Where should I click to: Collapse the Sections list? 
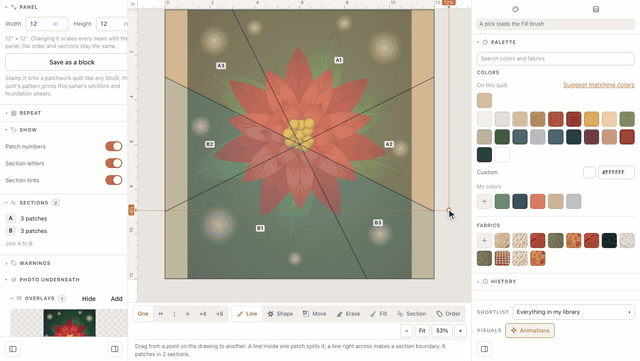(x=32, y=203)
